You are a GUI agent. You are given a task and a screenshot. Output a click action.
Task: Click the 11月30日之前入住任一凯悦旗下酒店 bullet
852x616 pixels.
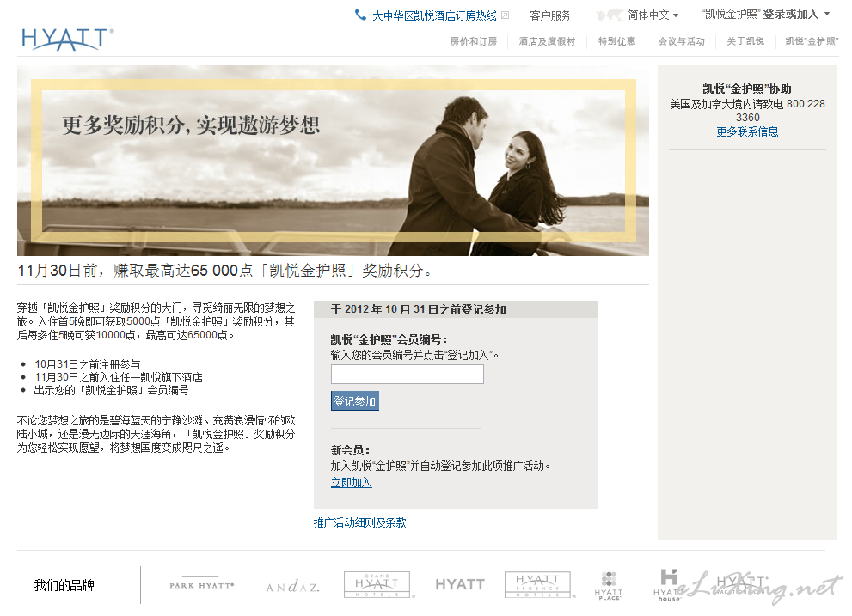[119, 377]
